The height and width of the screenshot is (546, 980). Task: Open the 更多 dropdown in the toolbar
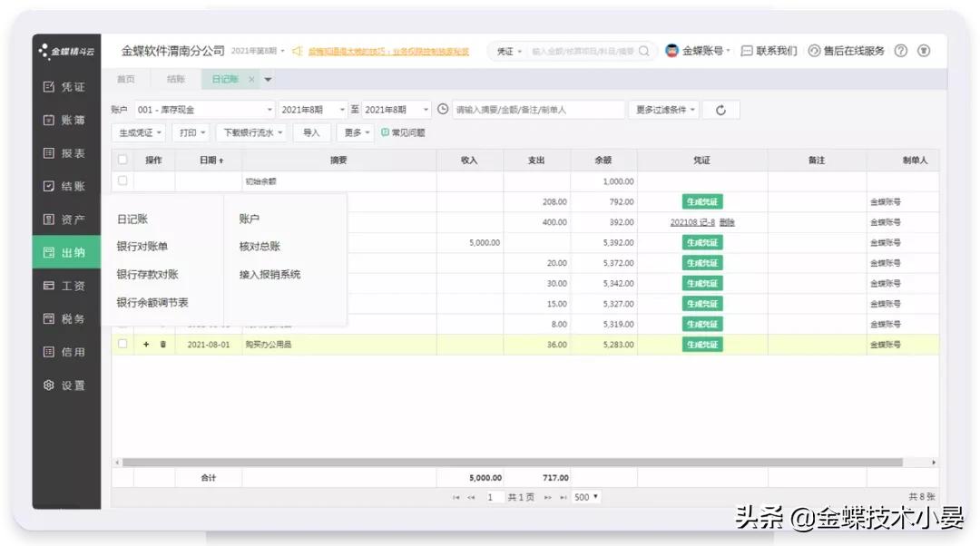(x=357, y=132)
